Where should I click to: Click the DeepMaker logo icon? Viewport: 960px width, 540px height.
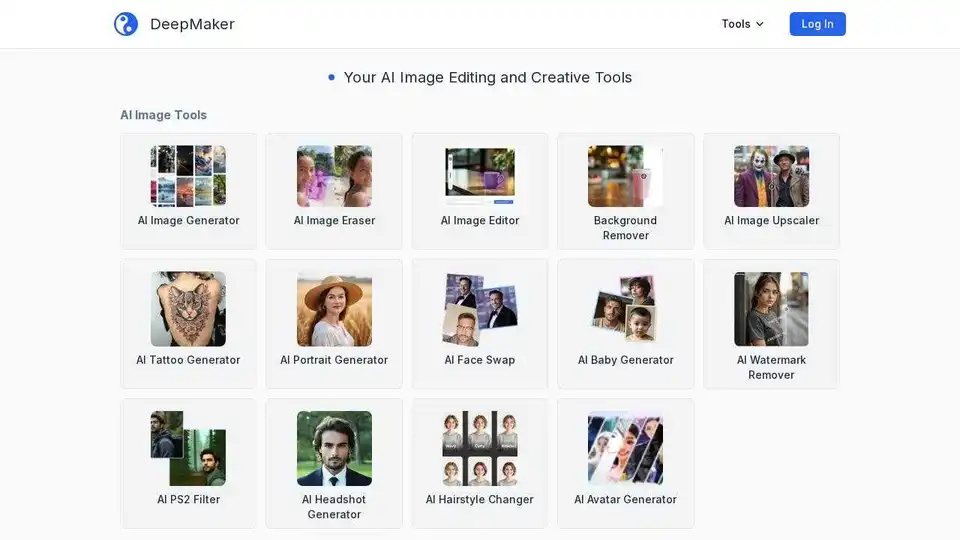pyautogui.click(x=126, y=24)
